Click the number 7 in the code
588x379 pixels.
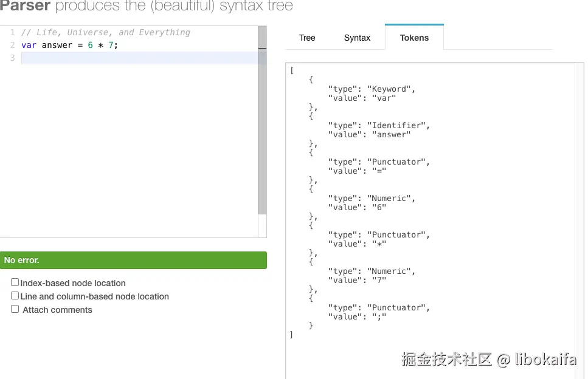(111, 46)
